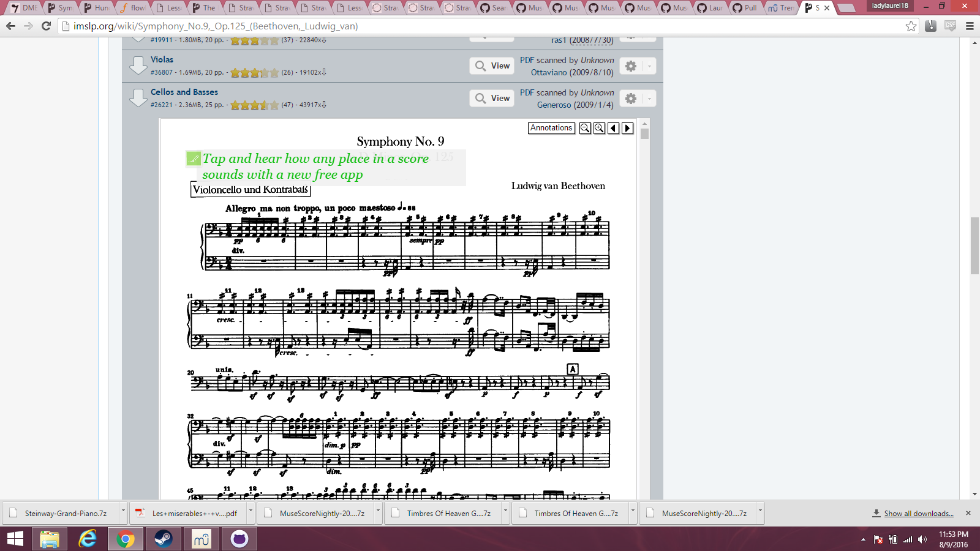Open the purple cat app in taskbar
This screenshot has width=980, height=551.
coord(239,539)
